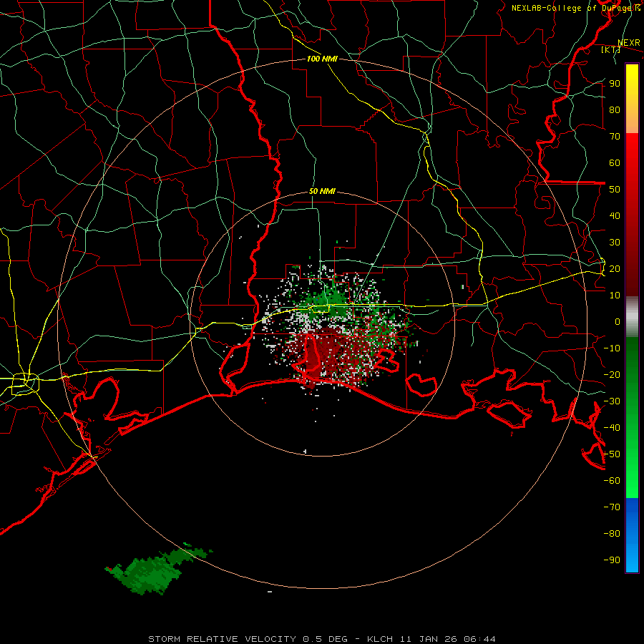
Task: Click the 60 value on velocity scale
Action: [615, 162]
